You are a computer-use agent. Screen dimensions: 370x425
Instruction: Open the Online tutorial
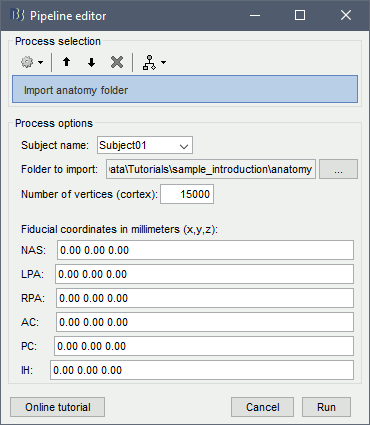58,407
